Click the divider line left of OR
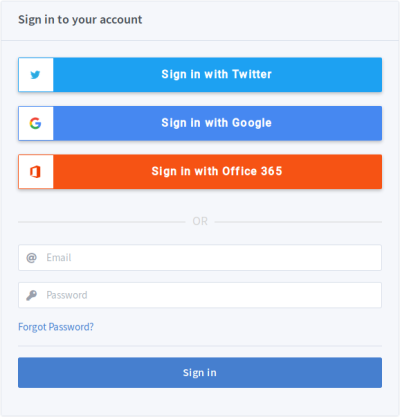This screenshot has height=417, width=400. point(102,222)
